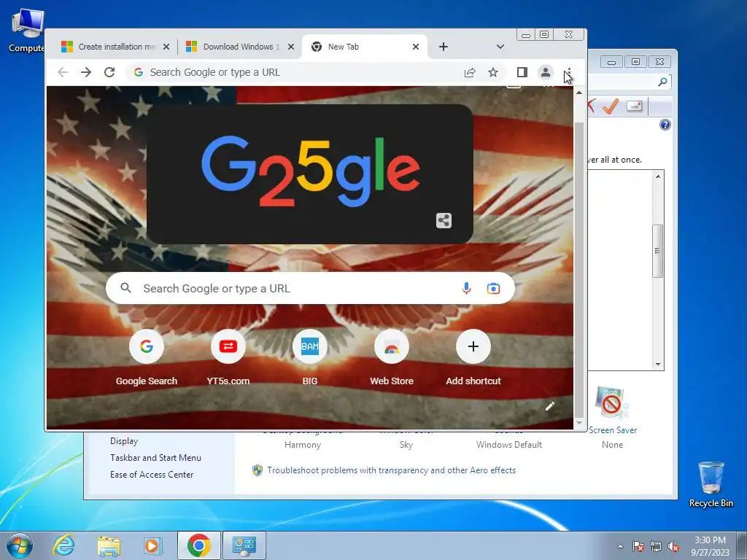Click the Chrome back arrow
The width and height of the screenshot is (747, 560).
click(63, 72)
